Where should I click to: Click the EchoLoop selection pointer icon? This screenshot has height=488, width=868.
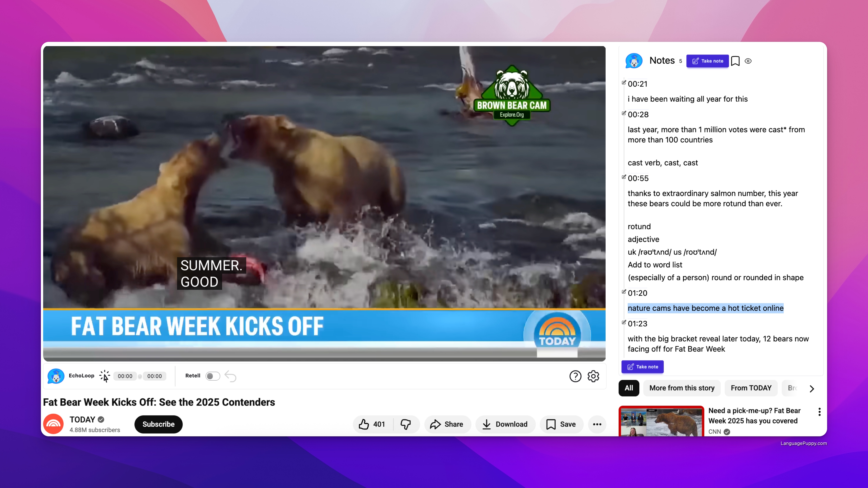click(105, 376)
